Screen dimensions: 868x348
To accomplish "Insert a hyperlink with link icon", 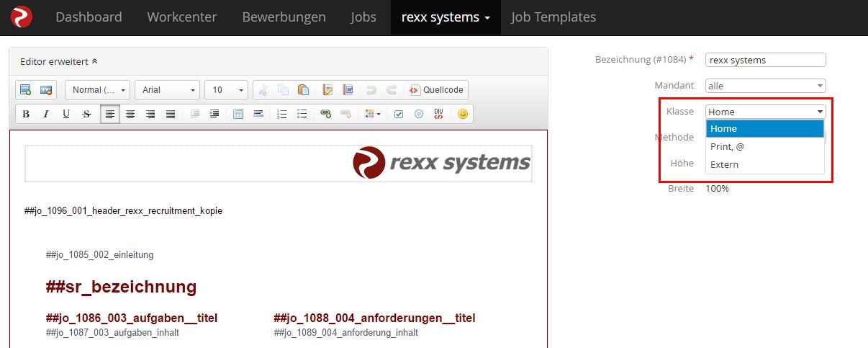I will [326, 114].
